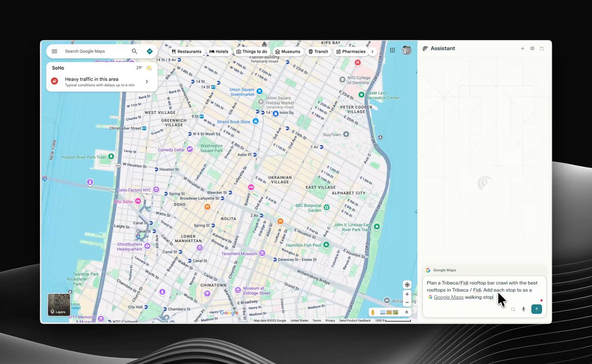Click the Strand Book Store pin
Screen dimensions: 592x364
tap(256, 121)
